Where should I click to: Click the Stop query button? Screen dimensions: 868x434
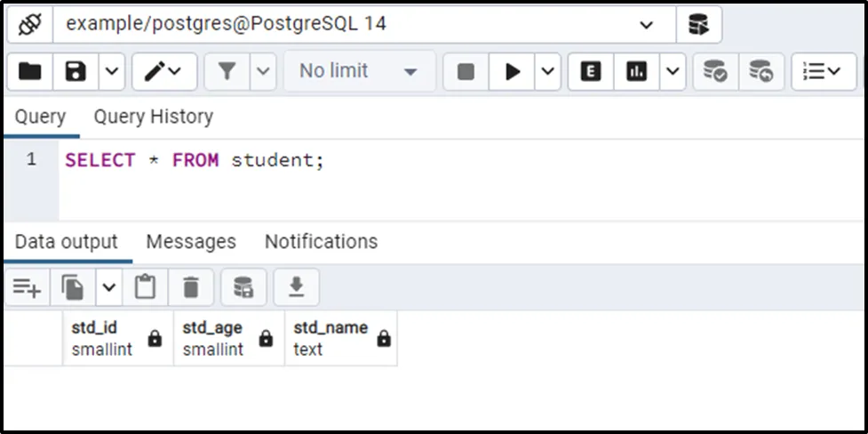(466, 72)
